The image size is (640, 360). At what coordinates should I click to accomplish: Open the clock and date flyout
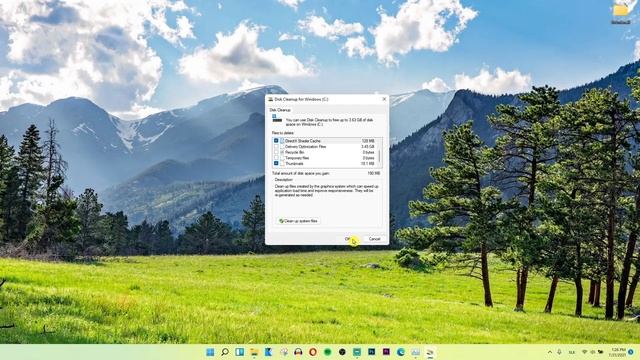tap(618, 352)
